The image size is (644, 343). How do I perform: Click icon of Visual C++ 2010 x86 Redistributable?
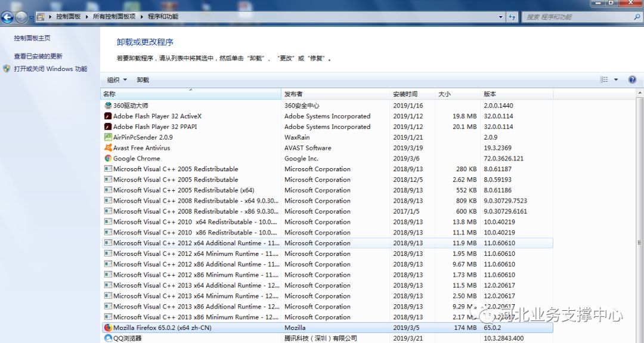click(x=108, y=232)
